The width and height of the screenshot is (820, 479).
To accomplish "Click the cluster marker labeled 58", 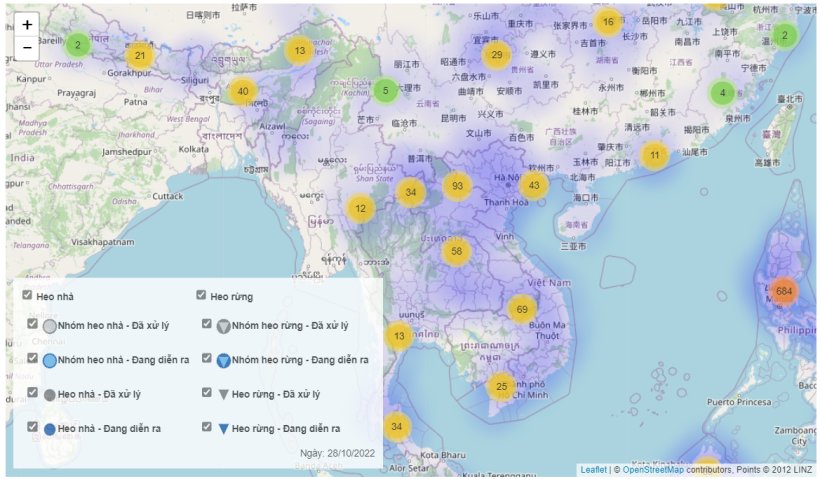I will point(457,251).
